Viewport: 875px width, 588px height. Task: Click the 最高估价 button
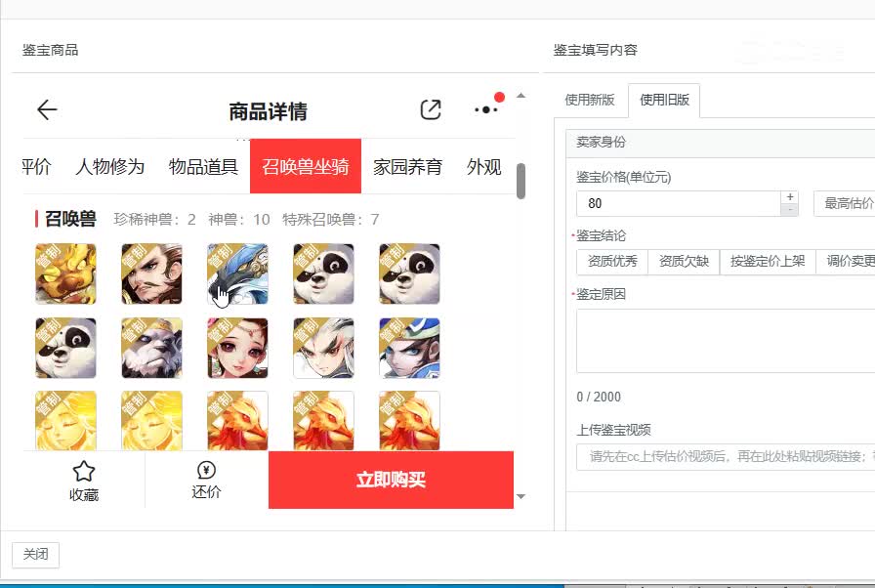(x=845, y=203)
